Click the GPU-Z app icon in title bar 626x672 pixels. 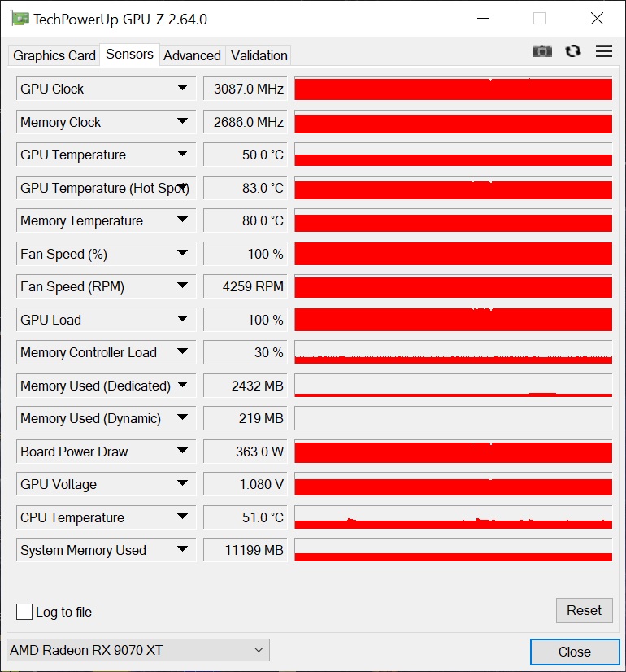tap(20, 19)
